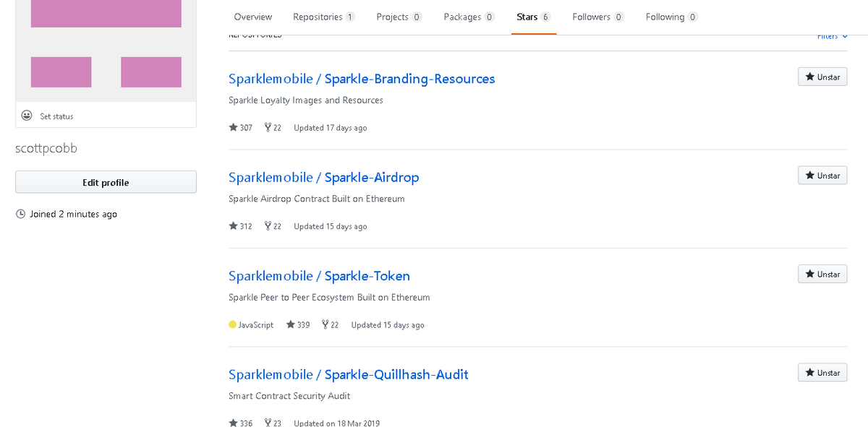The image size is (868, 427).
Task: Click 'Sparkle Airdrop Contract Built on Ethereum' text
Action: pos(317,199)
